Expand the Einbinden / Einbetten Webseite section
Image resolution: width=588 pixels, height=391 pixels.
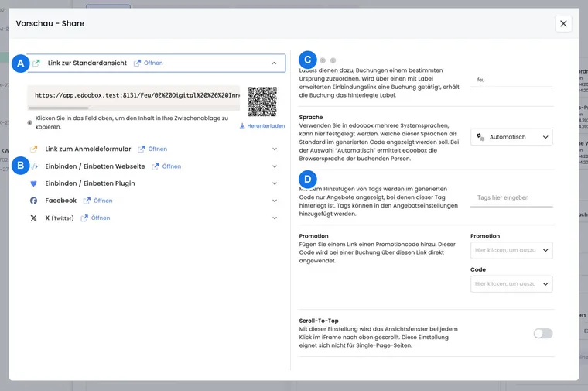275,166
